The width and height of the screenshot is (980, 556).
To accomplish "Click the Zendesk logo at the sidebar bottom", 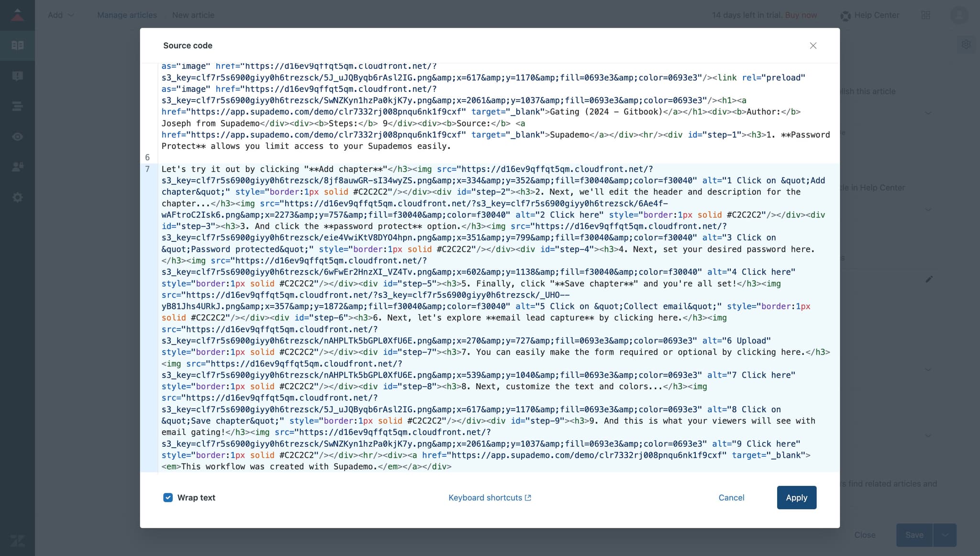I will tap(18, 541).
